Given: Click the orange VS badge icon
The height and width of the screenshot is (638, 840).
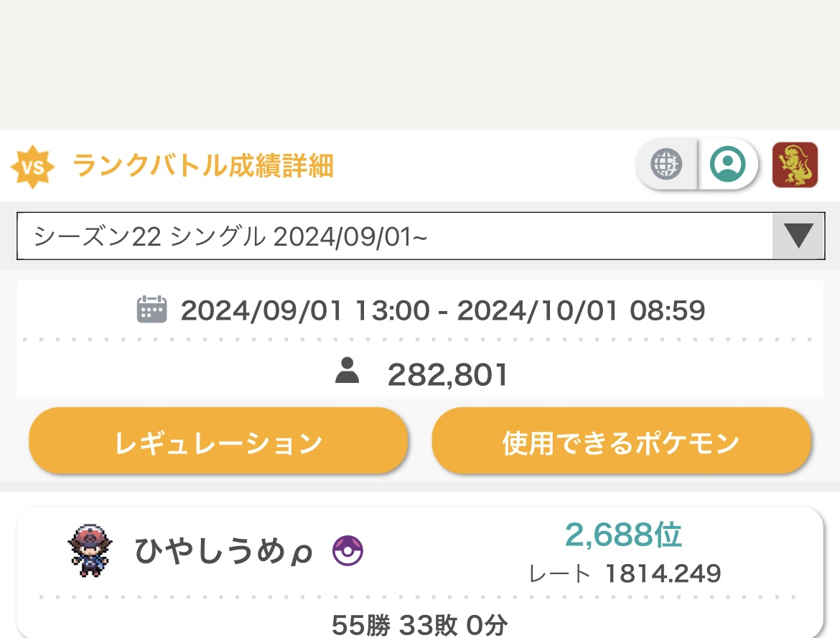Looking at the screenshot, I should 33,167.
